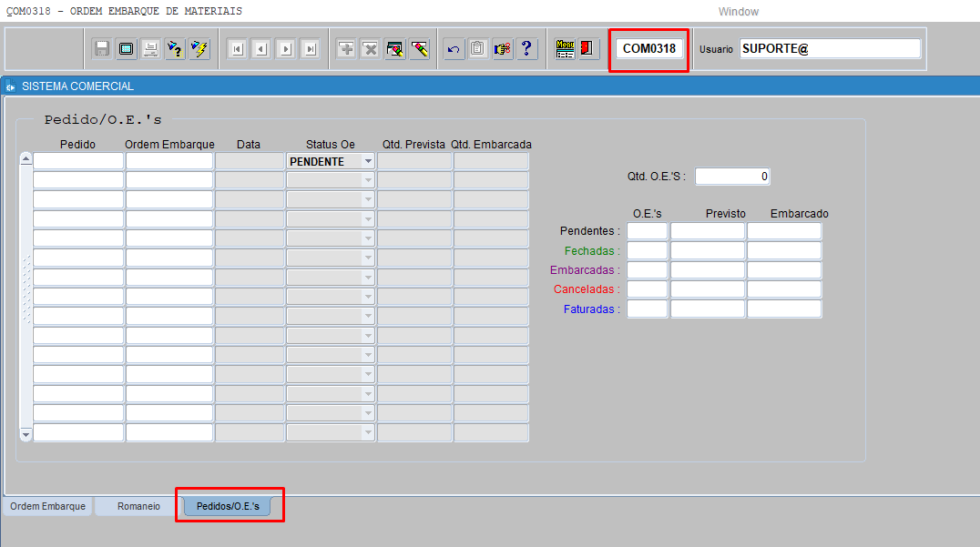
Task: Click the COM0318 program code field
Action: [648, 49]
